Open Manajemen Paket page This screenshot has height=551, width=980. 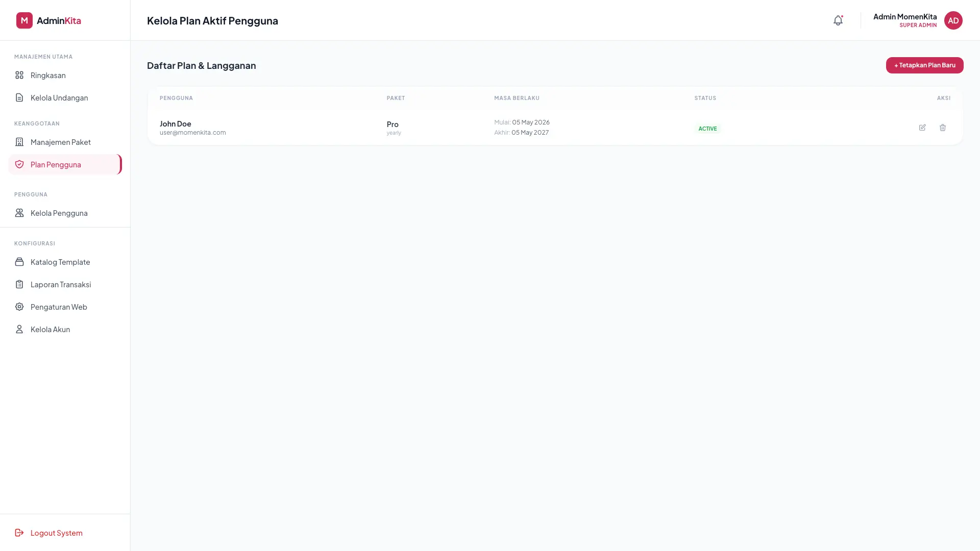tap(65, 142)
